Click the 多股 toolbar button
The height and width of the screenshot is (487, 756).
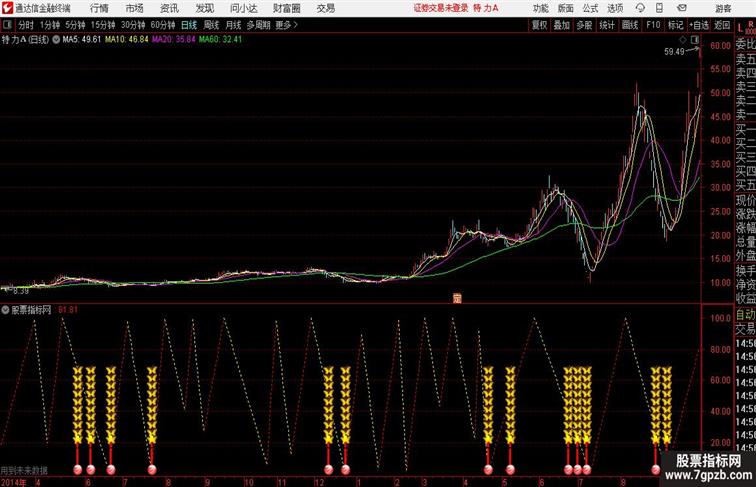(584, 25)
